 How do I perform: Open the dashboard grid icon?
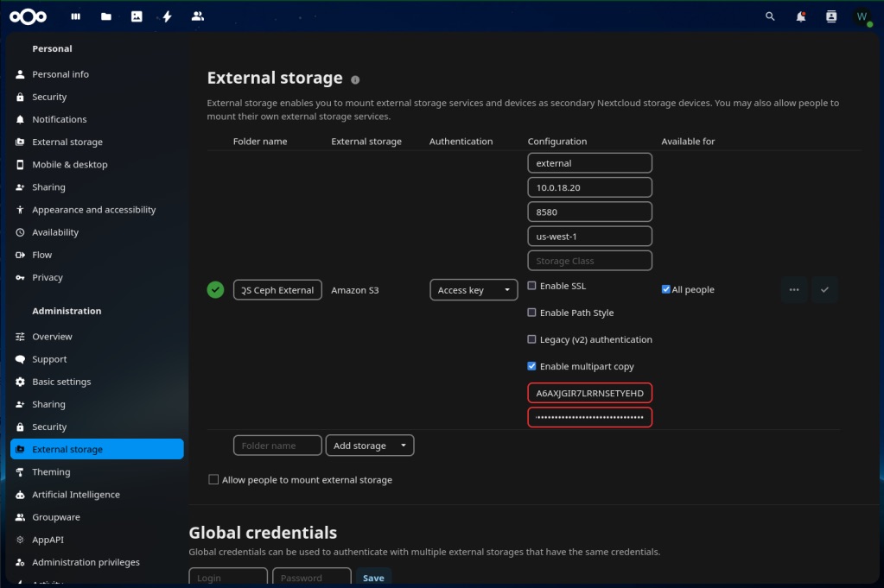(x=75, y=16)
